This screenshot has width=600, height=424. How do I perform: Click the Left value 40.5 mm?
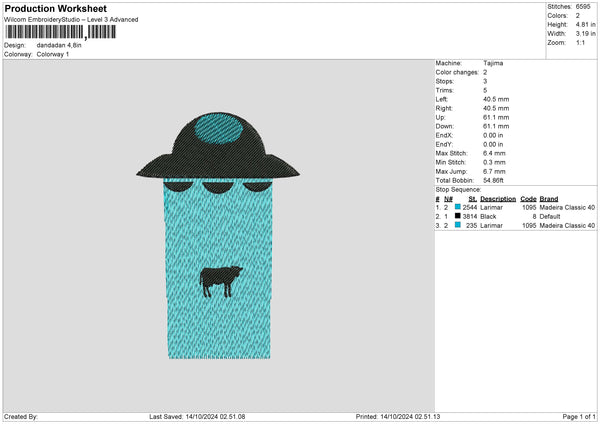(x=496, y=99)
